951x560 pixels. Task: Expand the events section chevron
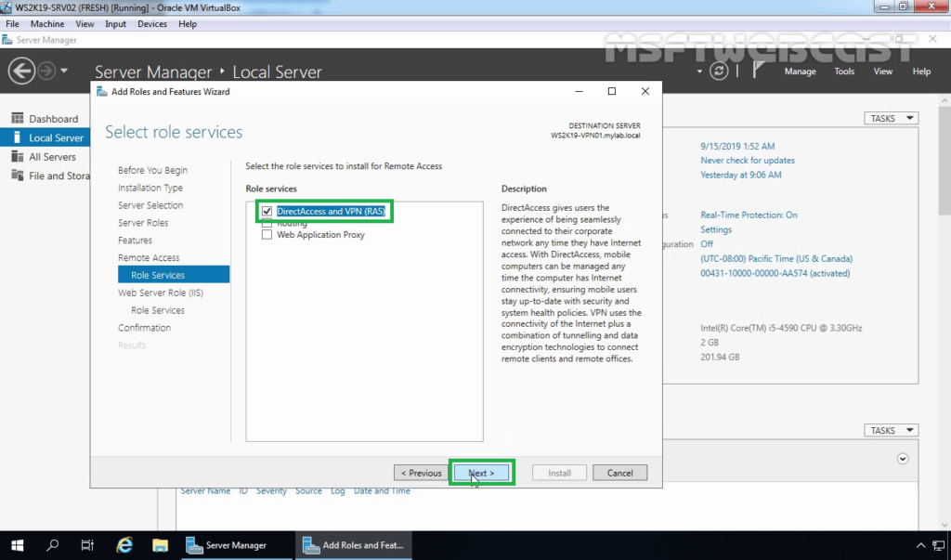(x=903, y=459)
